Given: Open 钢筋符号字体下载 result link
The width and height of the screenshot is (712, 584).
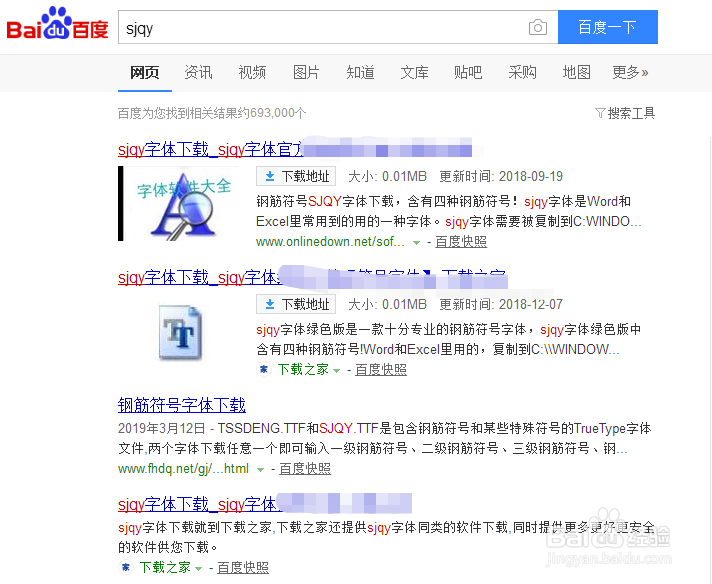Looking at the screenshot, I should (x=182, y=405).
